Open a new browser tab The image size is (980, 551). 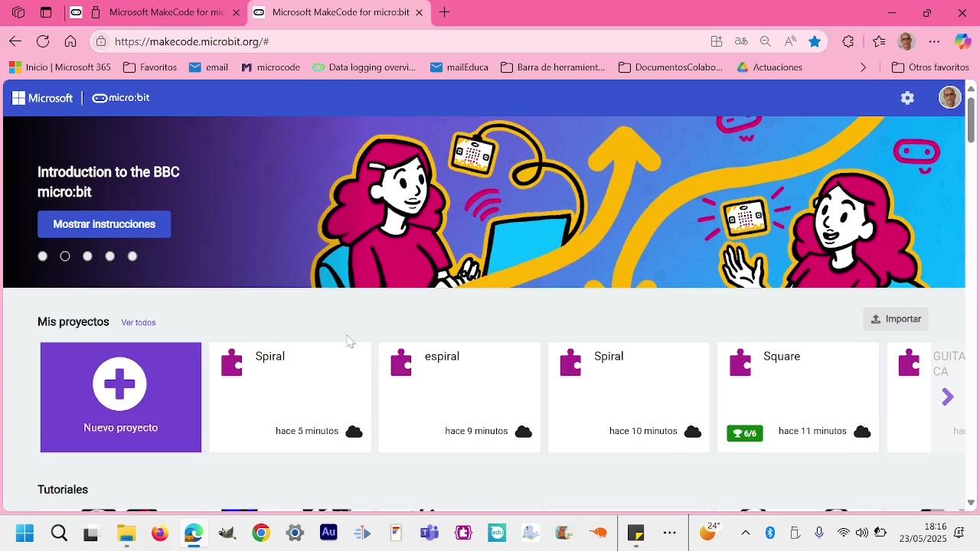point(445,12)
